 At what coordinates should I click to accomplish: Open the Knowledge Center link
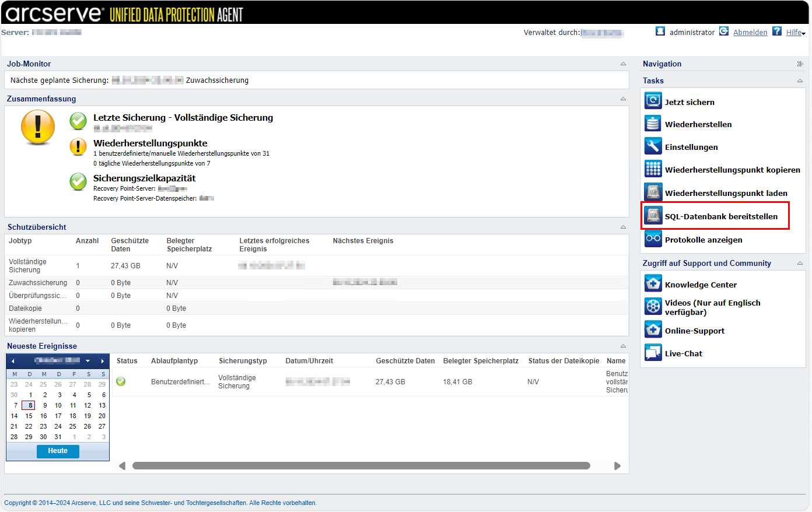coord(701,285)
